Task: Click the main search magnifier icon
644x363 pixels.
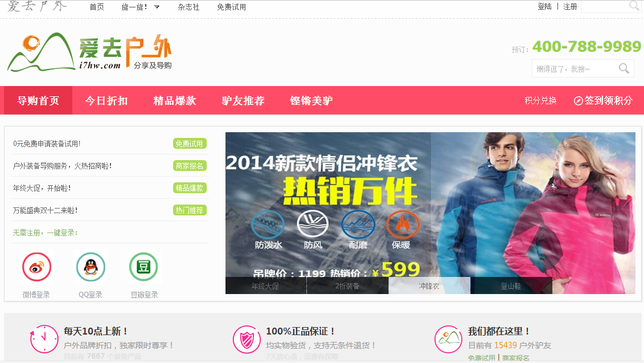Action: tap(624, 68)
